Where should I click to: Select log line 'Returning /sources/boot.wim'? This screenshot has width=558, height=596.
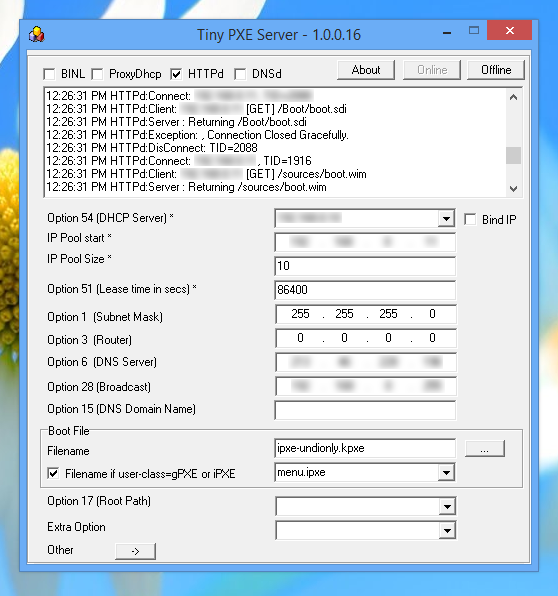coord(186,187)
